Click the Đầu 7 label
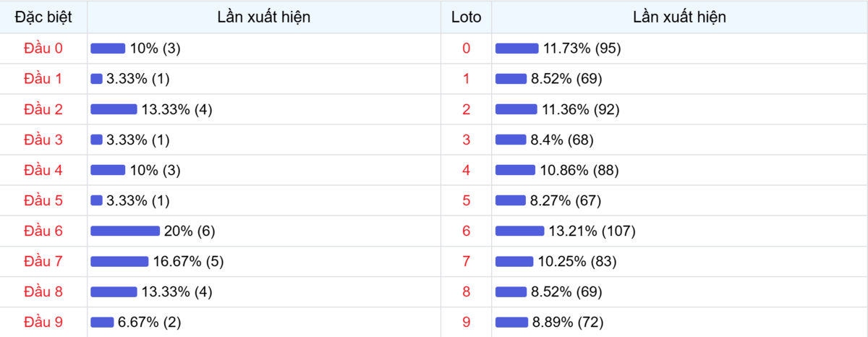 (43, 261)
